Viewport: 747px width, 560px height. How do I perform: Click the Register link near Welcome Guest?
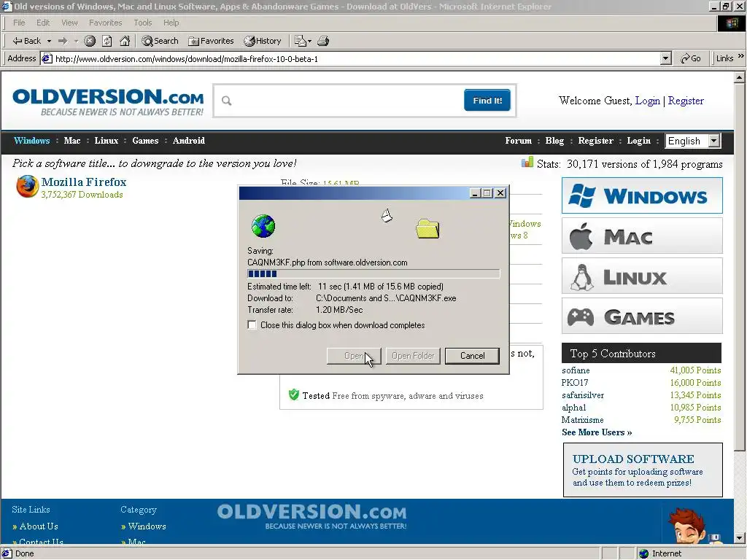point(686,101)
